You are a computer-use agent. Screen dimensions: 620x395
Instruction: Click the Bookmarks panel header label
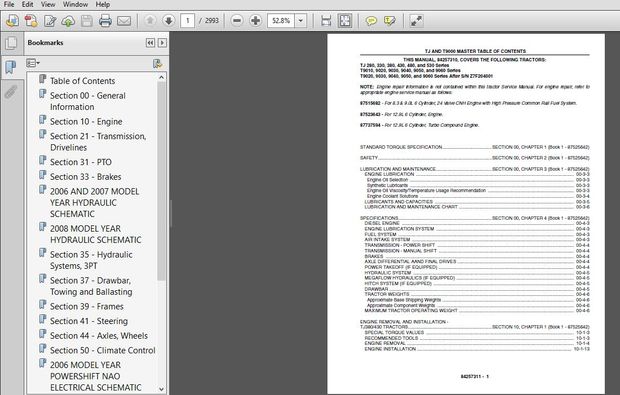tap(45, 43)
